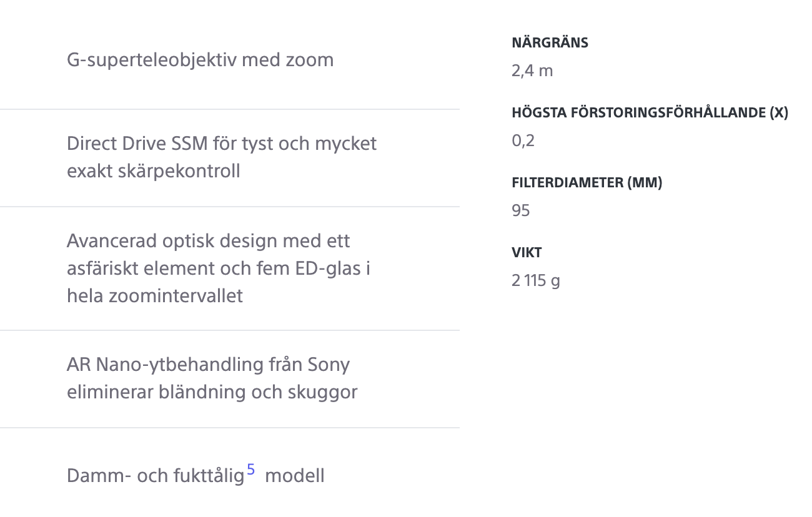
Task: Click the word 'modell' after footnote
Action: tap(295, 476)
